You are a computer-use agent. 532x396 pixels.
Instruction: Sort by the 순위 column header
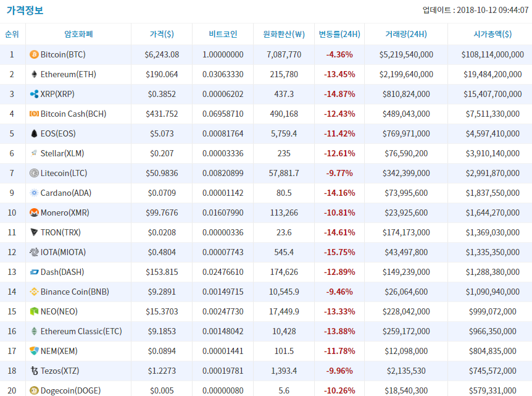tap(12, 34)
